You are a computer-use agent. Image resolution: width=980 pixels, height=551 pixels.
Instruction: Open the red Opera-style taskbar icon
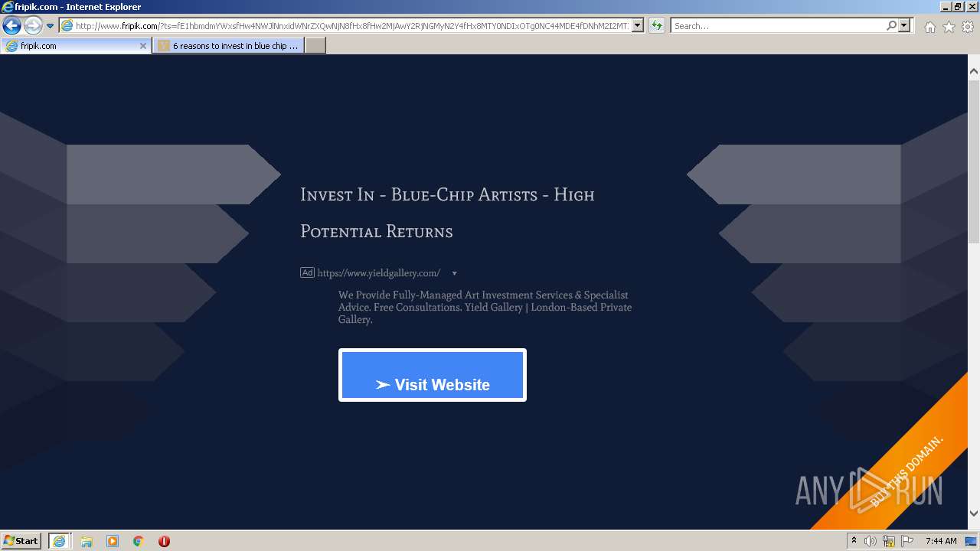click(164, 541)
